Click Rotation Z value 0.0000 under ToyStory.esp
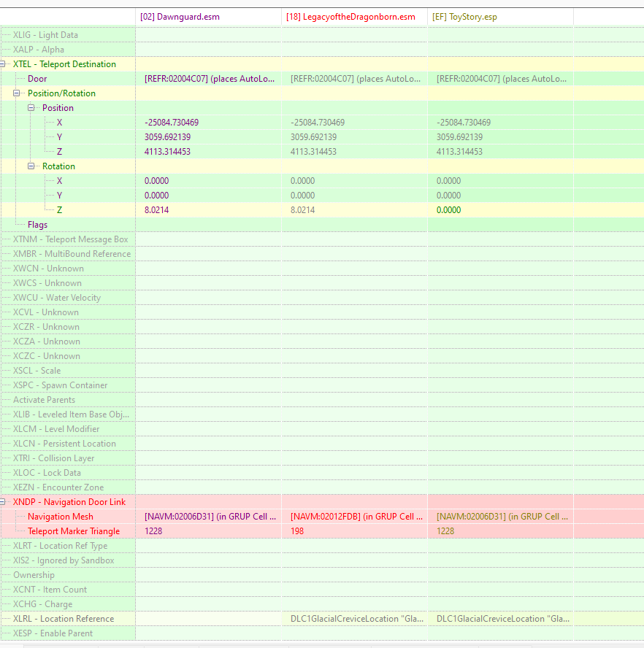 [x=448, y=210]
